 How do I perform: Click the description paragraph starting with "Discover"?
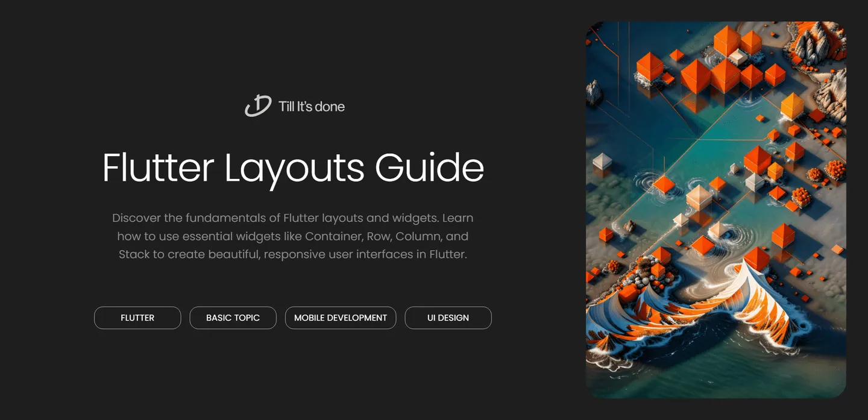pos(293,236)
